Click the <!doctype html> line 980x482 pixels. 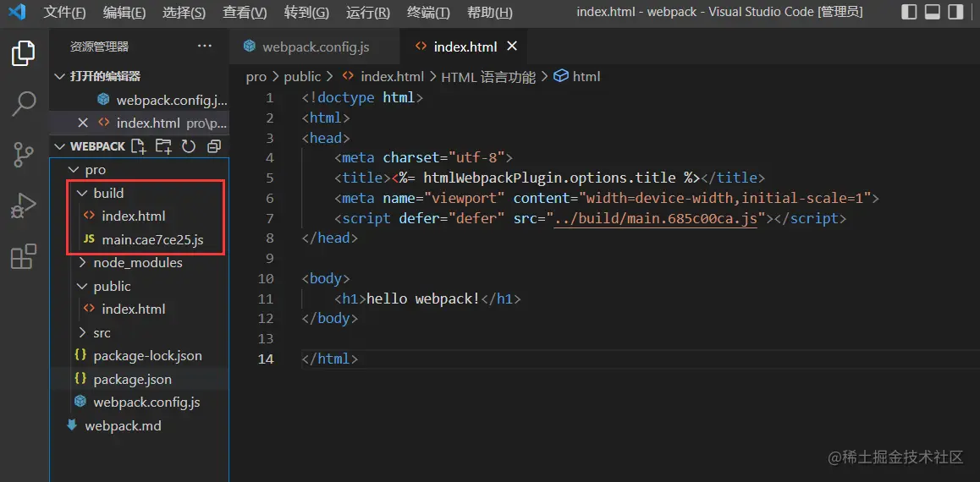[x=362, y=98]
